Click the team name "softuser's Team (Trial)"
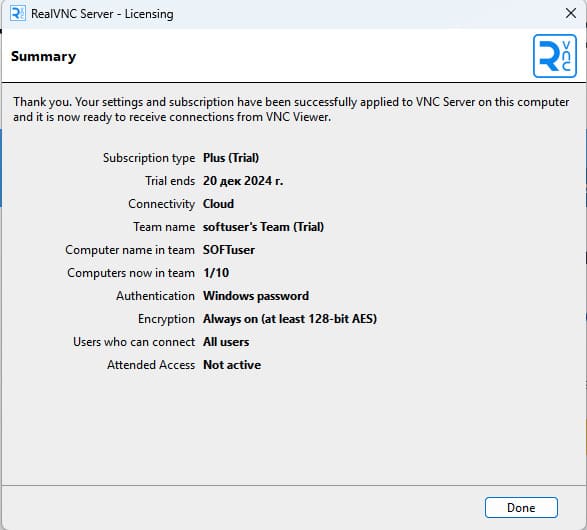 pos(263,227)
